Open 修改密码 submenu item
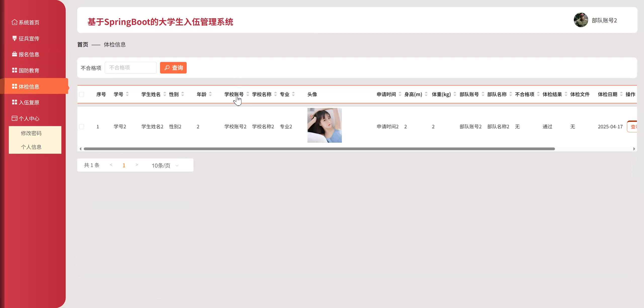This screenshot has height=308, width=644. pyautogui.click(x=31, y=133)
